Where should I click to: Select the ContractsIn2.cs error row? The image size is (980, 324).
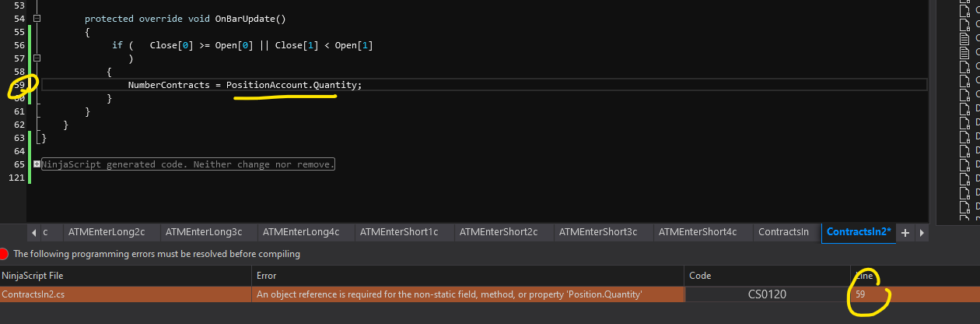(x=124, y=294)
